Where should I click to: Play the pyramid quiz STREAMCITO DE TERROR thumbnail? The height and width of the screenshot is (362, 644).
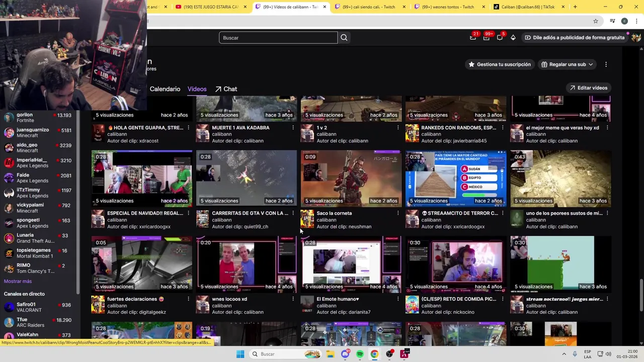(456, 178)
